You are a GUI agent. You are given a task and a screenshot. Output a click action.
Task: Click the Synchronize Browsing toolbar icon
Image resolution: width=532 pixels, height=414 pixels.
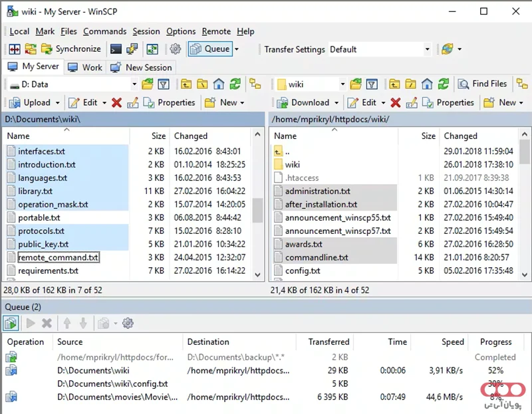[x=31, y=49]
